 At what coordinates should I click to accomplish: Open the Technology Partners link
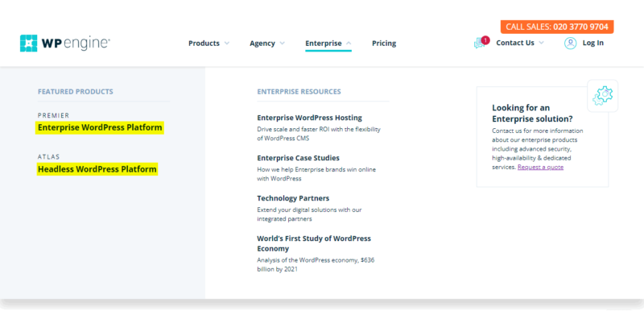point(293,198)
